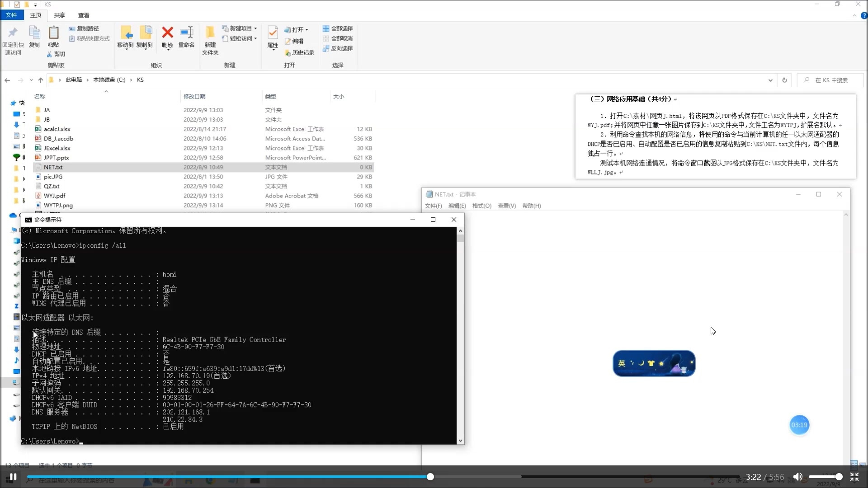Click the Copy to icon
Screen dimensions: 868x488
click(145, 33)
